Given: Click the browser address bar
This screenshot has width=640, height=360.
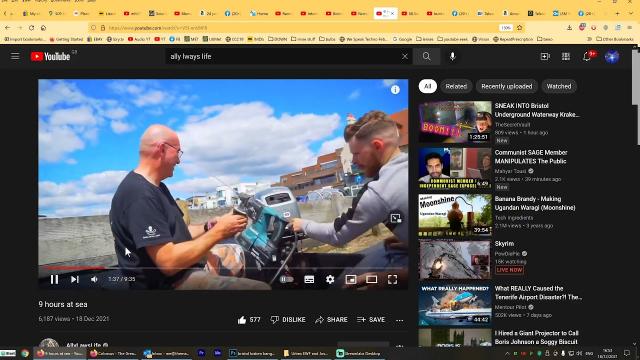Looking at the screenshot, I should [x=300, y=28].
